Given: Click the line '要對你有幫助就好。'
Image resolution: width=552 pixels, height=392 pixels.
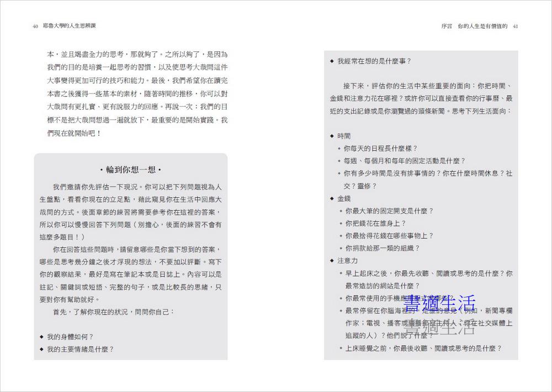Looking at the screenshot, I should [70, 300].
